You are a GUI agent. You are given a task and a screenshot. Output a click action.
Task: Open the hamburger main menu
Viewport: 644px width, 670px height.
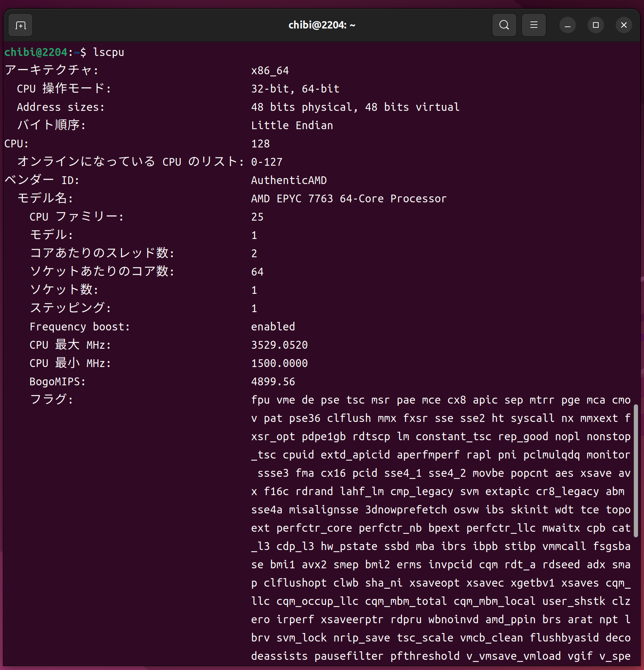click(534, 25)
